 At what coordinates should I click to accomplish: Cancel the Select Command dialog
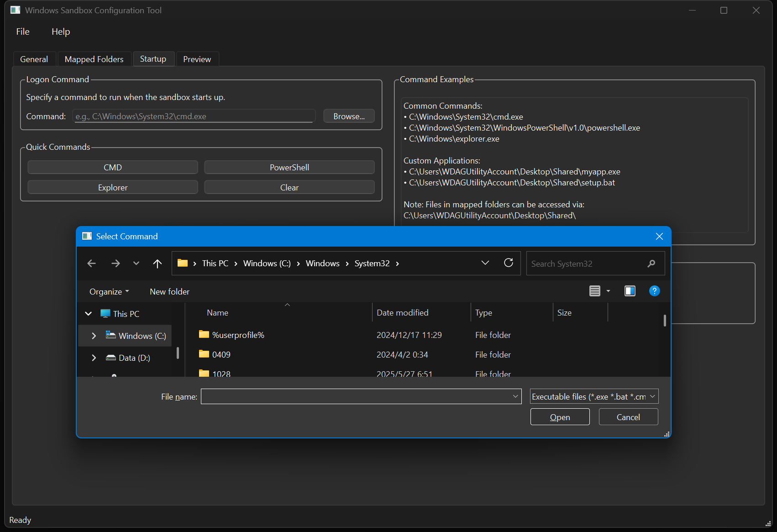tap(628, 417)
